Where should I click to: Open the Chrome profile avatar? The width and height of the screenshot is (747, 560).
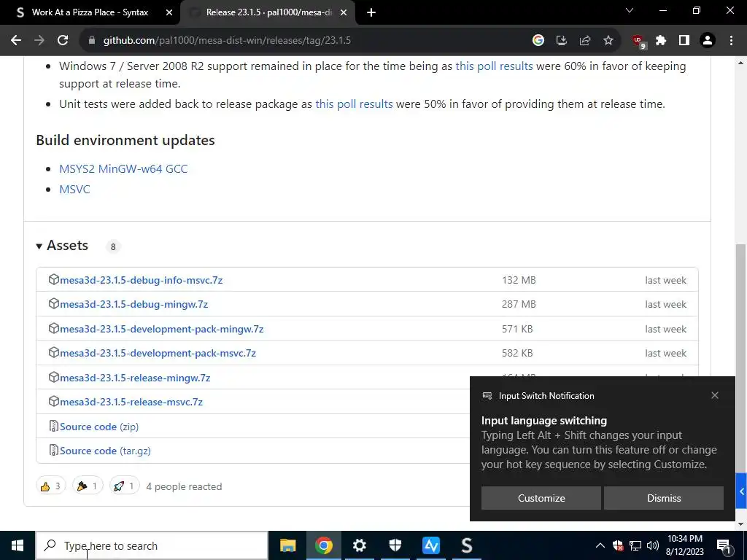pyautogui.click(x=708, y=41)
